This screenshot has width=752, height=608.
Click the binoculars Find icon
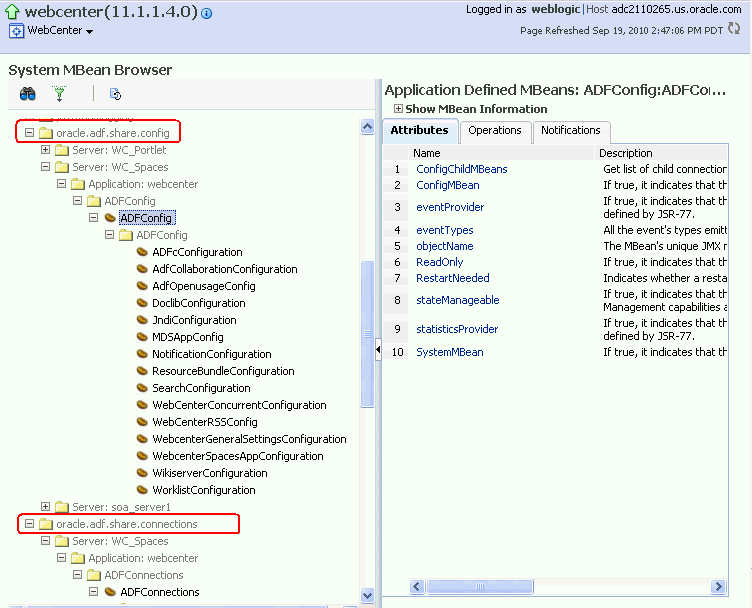27,94
